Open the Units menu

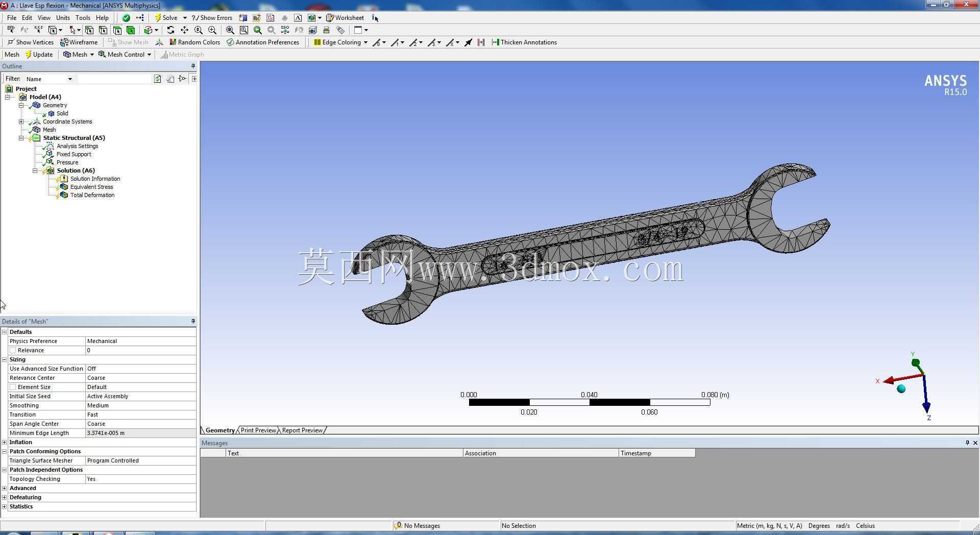click(63, 18)
